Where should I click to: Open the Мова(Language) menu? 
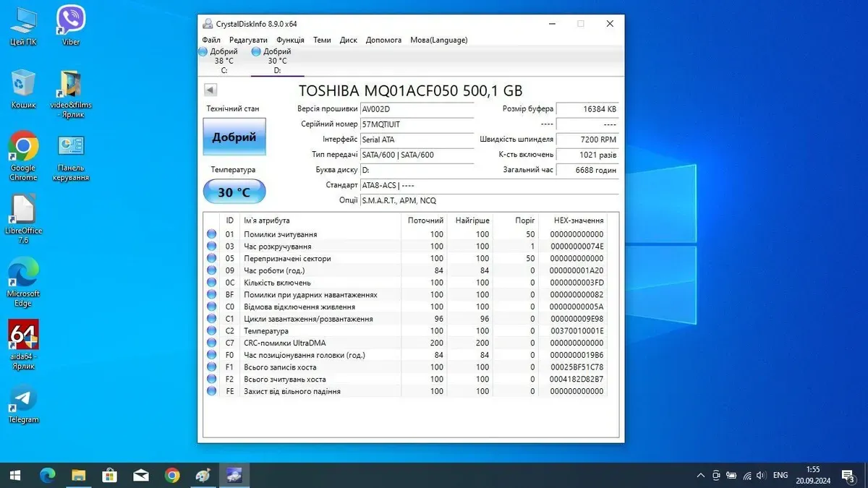pyautogui.click(x=438, y=40)
